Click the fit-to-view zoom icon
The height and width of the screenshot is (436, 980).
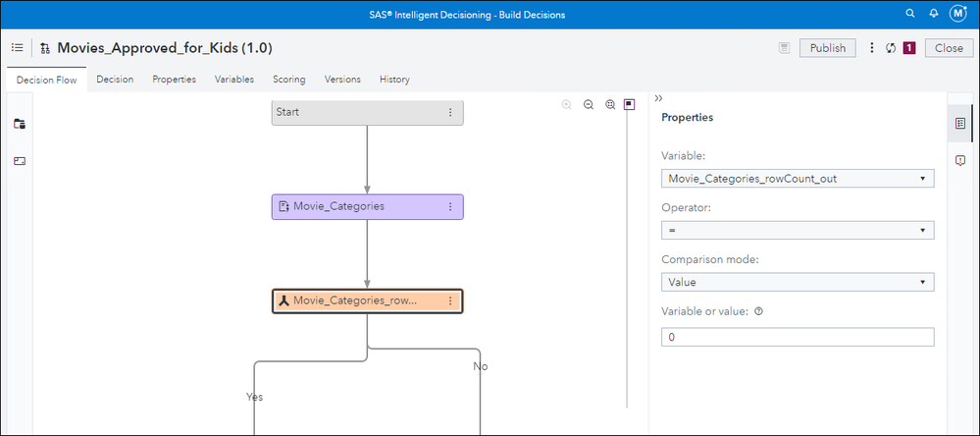(x=610, y=104)
